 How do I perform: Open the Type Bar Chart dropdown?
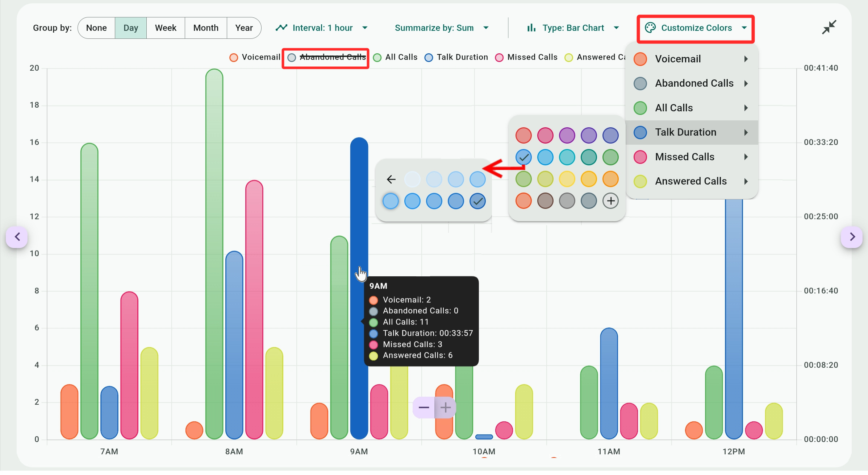tap(573, 28)
